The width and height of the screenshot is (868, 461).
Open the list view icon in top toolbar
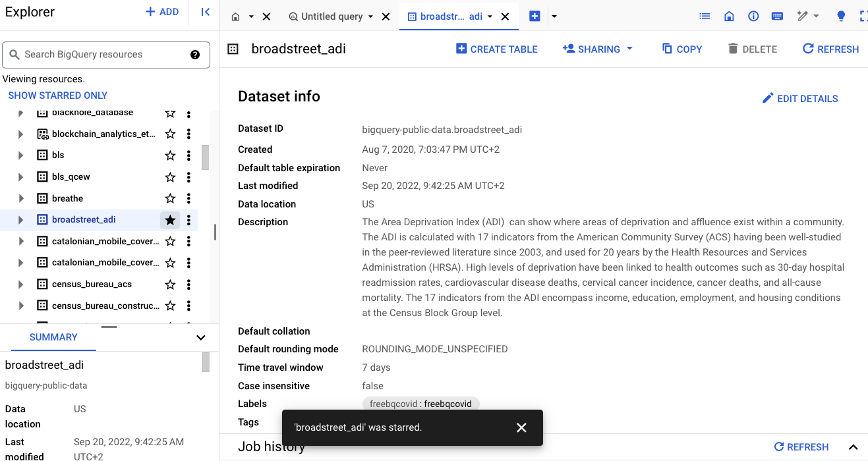tap(705, 16)
